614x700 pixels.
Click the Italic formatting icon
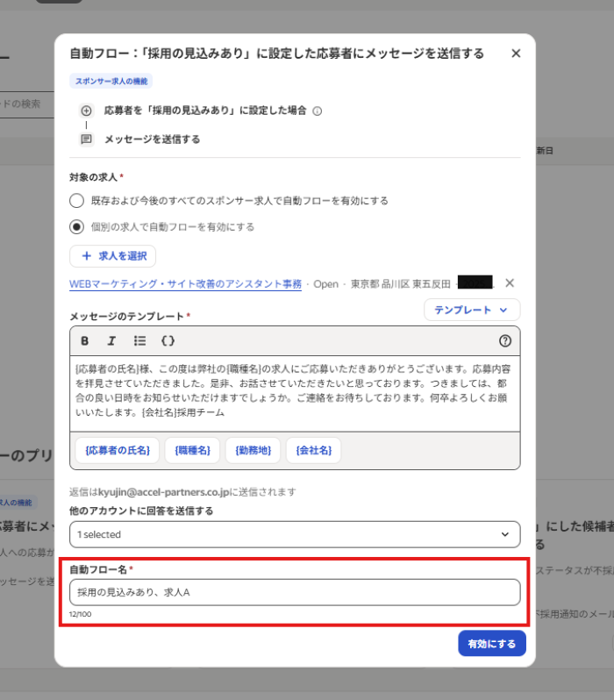pyautogui.click(x=111, y=340)
